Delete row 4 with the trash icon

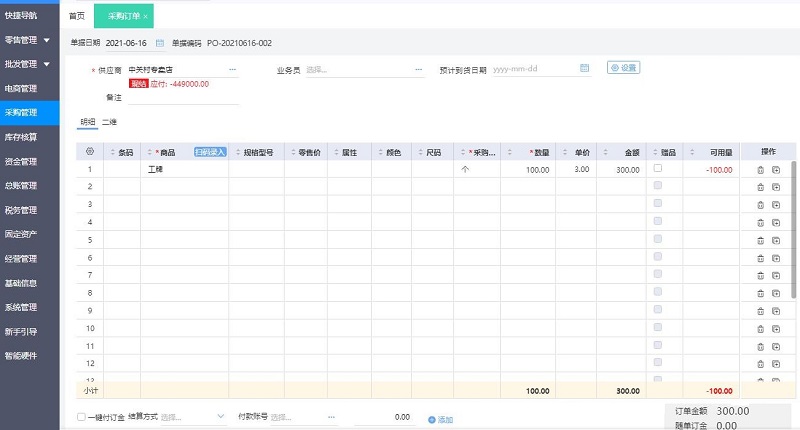tap(760, 223)
